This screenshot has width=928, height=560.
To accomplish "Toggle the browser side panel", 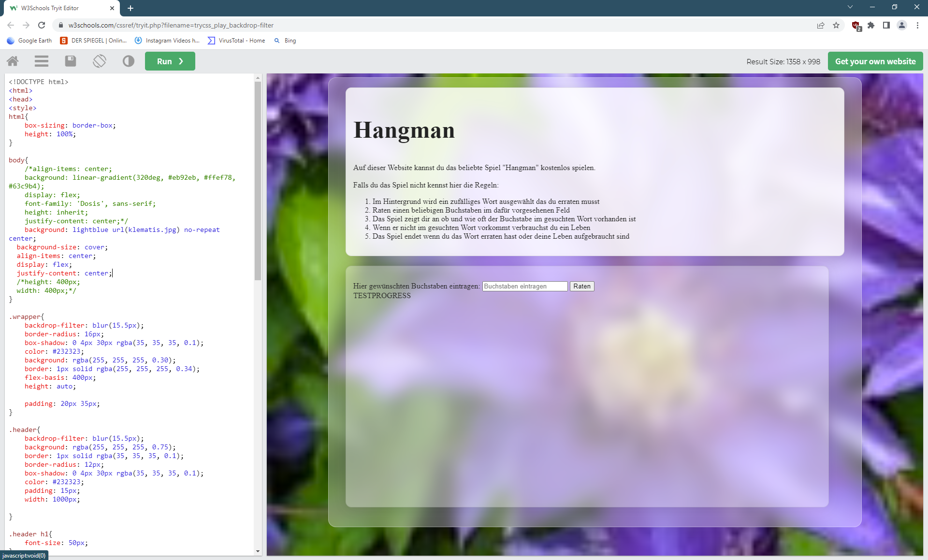I will (886, 25).
